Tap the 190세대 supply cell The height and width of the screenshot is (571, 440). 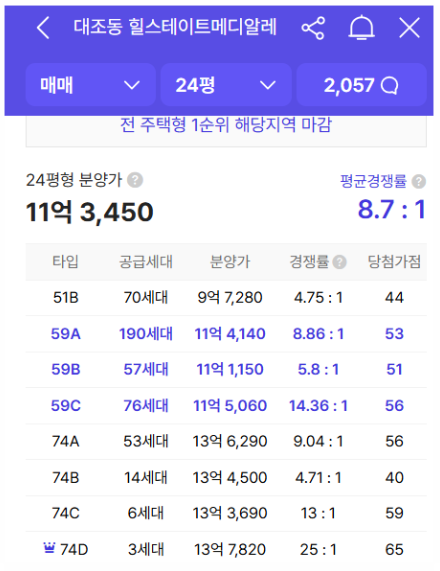click(x=146, y=334)
